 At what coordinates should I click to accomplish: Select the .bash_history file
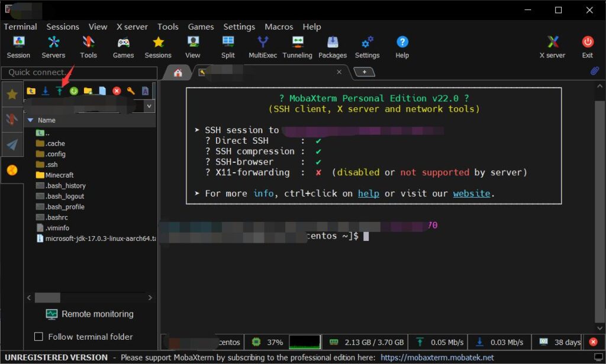pyautogui.click(x=61, y=185)
